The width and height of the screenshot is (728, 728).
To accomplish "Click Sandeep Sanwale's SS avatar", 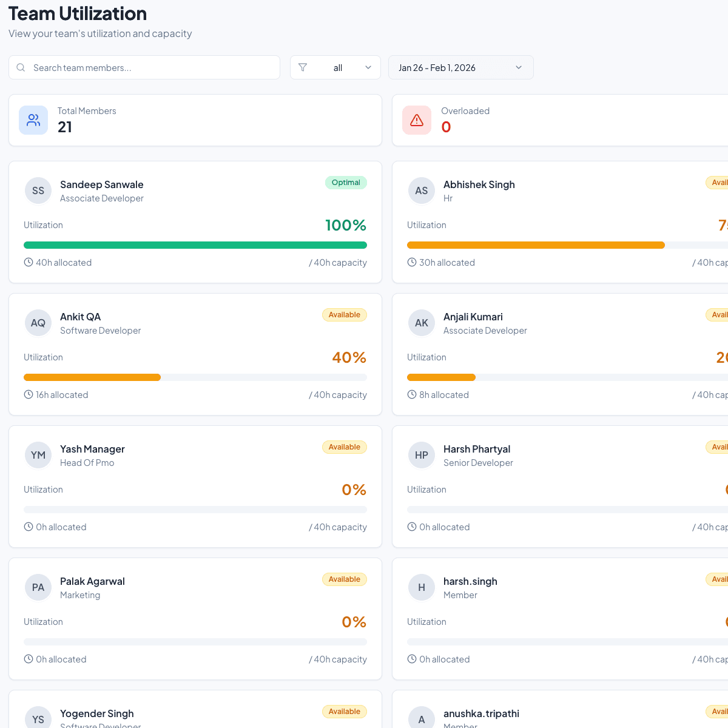I will (38, 190).
